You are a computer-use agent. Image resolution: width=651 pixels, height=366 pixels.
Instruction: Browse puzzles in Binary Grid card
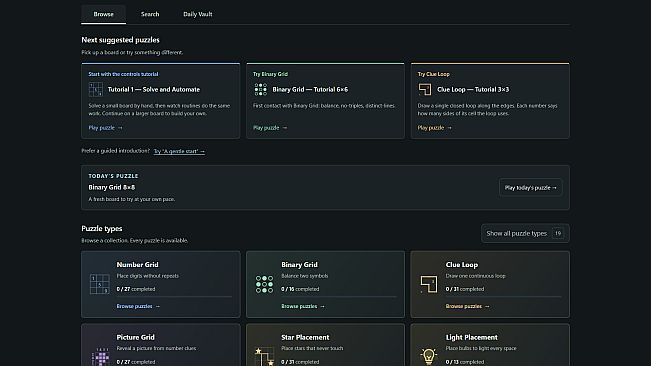pos(303,306)
